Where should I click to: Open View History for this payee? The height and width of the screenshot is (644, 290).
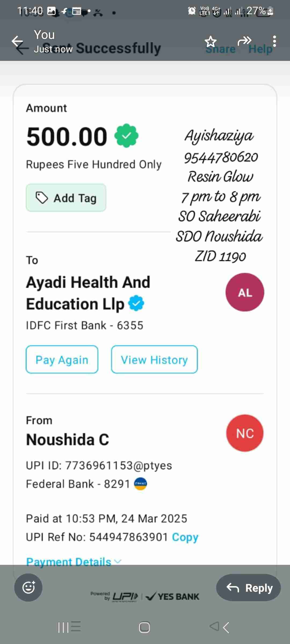tap(154, 360)
